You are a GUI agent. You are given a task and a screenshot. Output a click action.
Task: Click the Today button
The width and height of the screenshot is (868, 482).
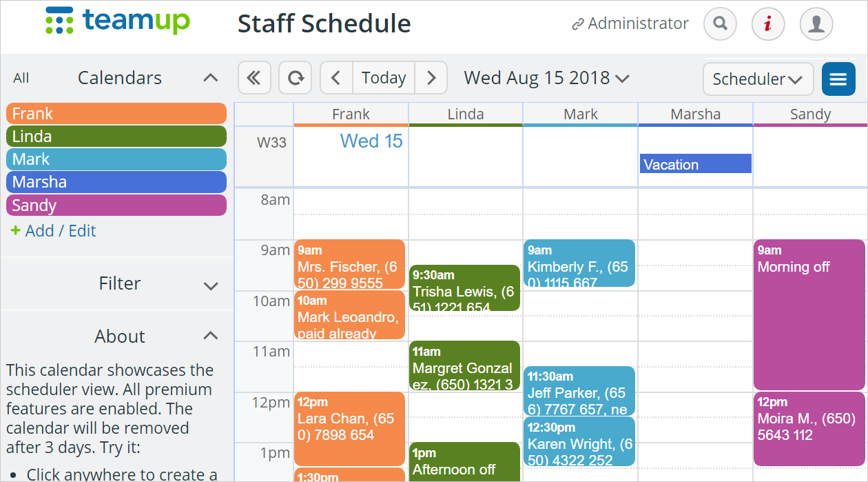click(x=384, y=78)
